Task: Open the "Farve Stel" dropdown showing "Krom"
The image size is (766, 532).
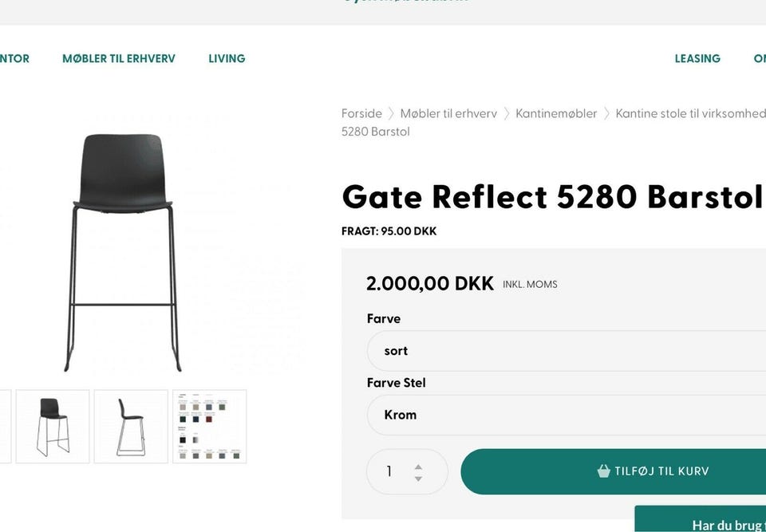Action: 559,415
